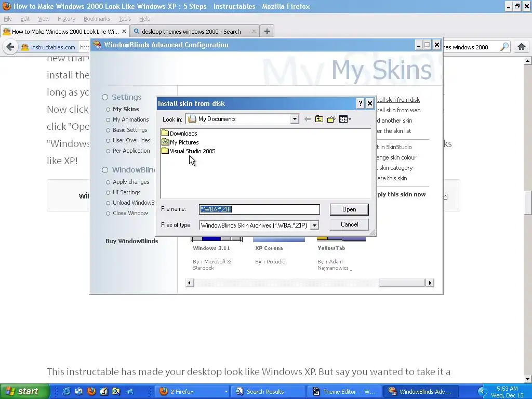Click the skin list scroll left arrow
The image size is (532, 399).
pos(190,283)
